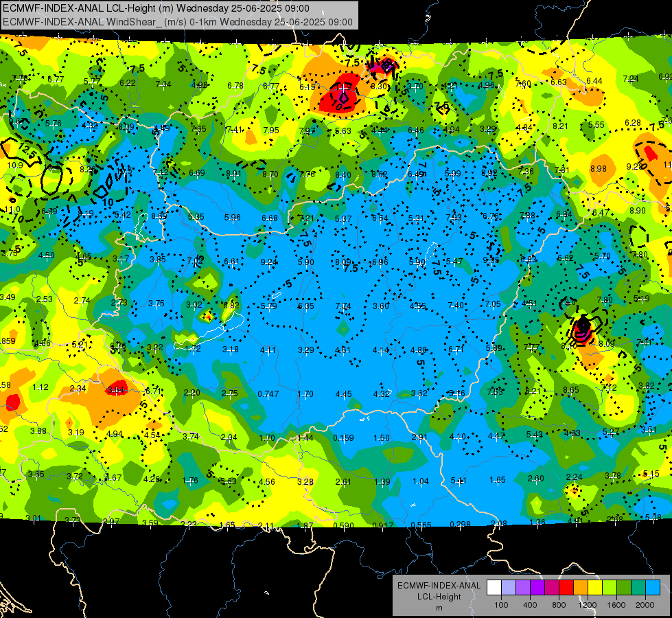
Task: Click the wind shear value 8.91
Action: pos(233,174)
